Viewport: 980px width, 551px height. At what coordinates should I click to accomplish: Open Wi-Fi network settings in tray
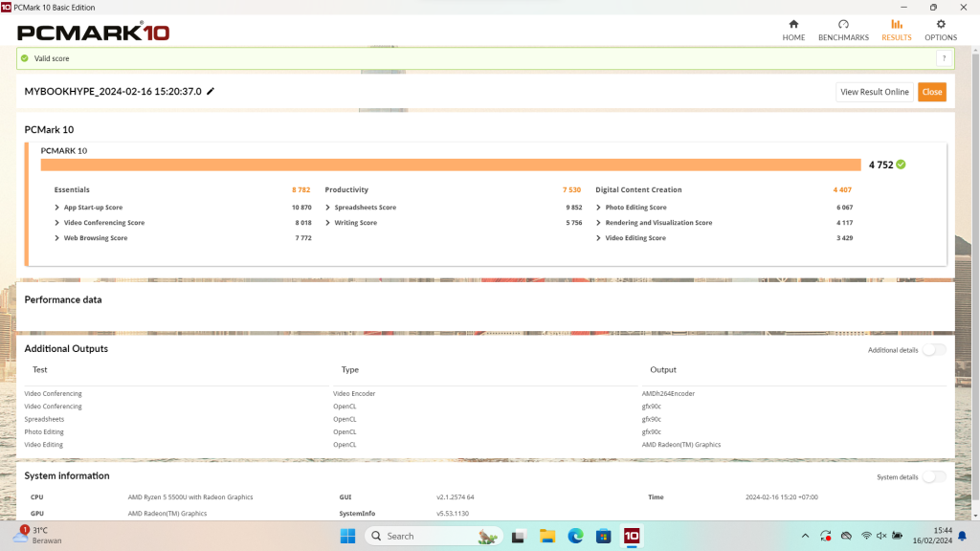(866, 536)
